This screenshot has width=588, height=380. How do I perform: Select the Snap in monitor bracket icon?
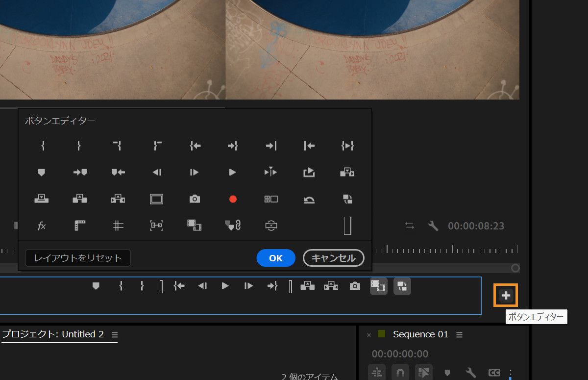(x=156, y=226)
